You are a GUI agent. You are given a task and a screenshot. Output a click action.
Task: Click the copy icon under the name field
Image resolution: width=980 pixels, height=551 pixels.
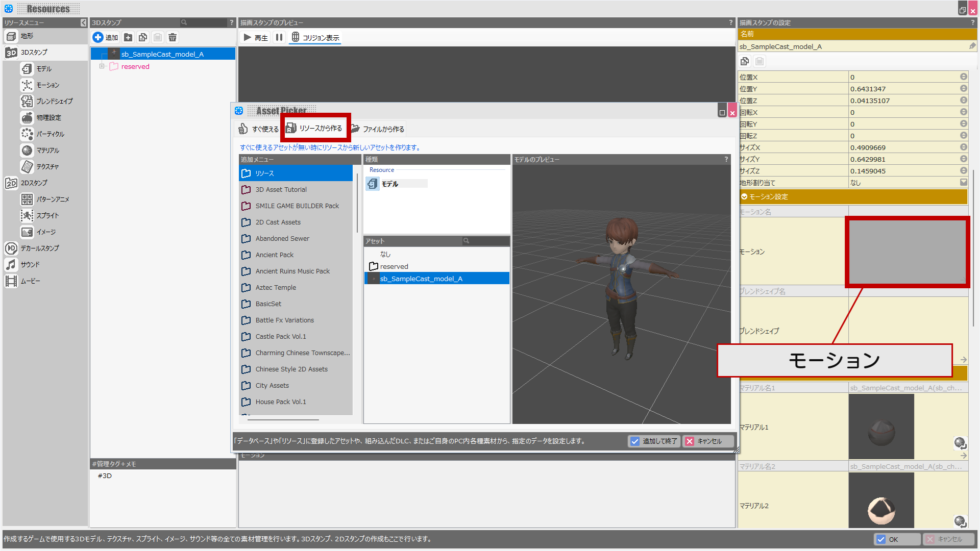point(745,61)
